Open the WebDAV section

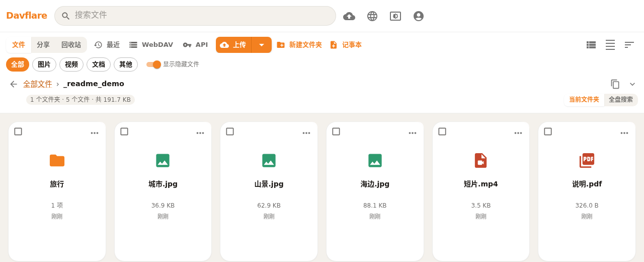tap(151, 45)
